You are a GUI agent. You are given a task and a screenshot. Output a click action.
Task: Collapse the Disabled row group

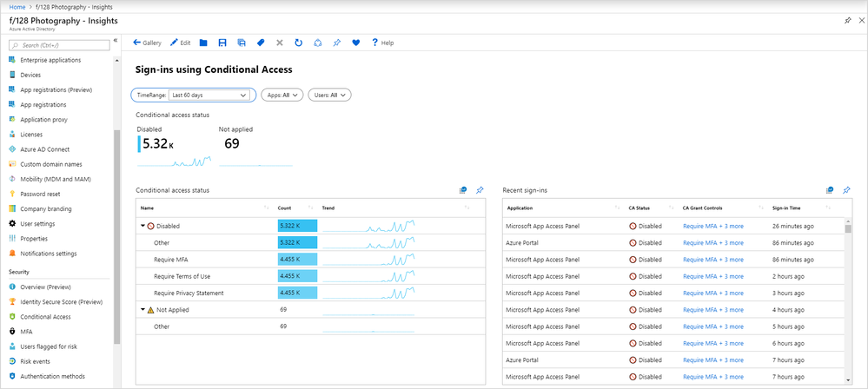click(x=143, y=226)
